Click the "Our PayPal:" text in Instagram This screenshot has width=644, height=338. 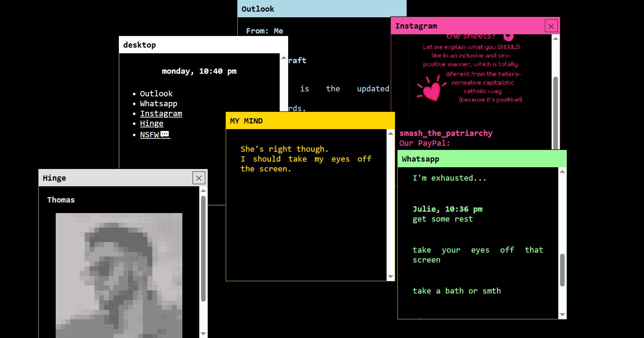click(425, 143)
